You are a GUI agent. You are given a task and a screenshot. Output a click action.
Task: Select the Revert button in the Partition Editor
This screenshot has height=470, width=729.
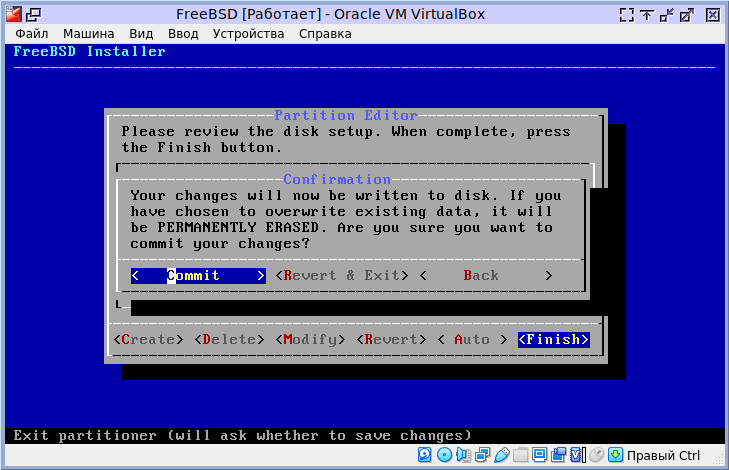[x=391, y=339]
